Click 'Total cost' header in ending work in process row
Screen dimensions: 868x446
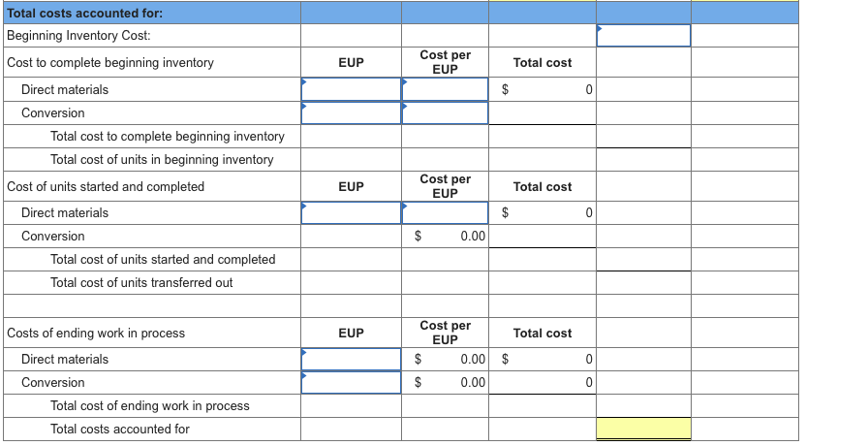(x=542, y=333)
